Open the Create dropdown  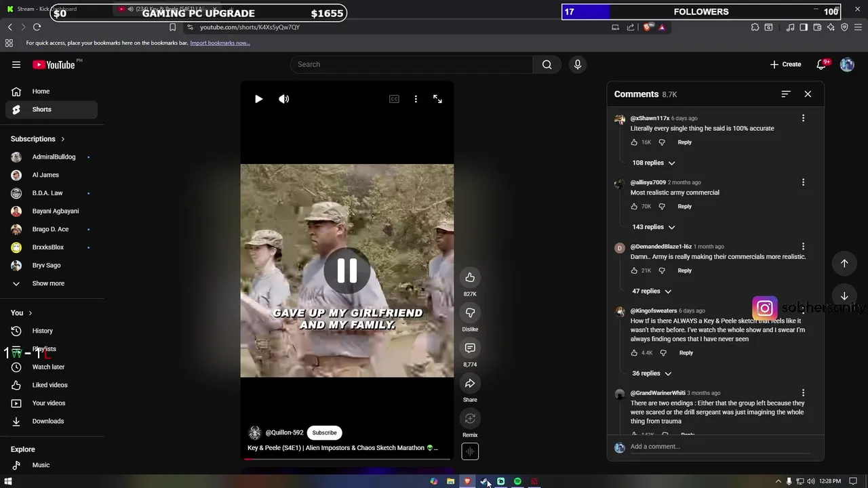click(x=785, y=64)
